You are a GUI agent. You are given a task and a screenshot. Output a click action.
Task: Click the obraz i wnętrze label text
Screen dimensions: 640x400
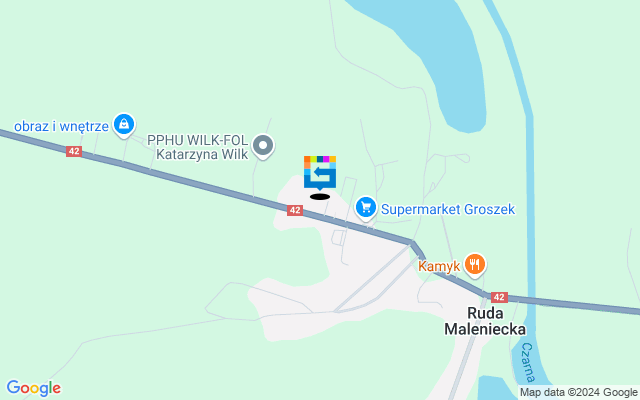click(61, 127)
